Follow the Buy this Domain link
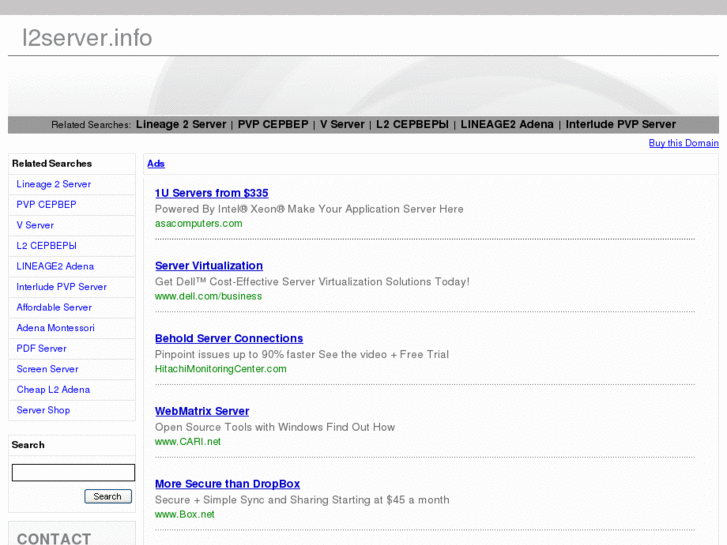727x545 pixels. 683,143
